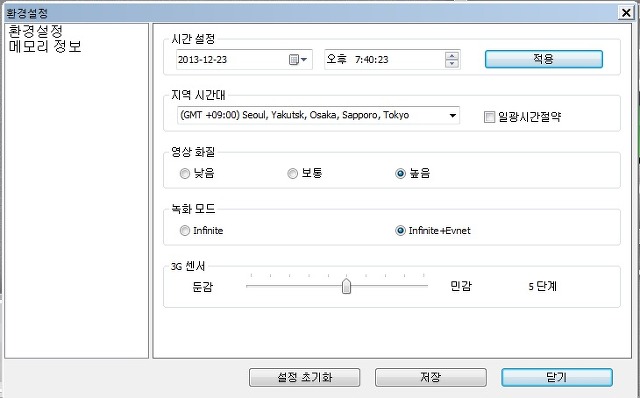Click into the 2013-12-23 date field
Viewport: 640px width, 398px height.
pos(244,60)
